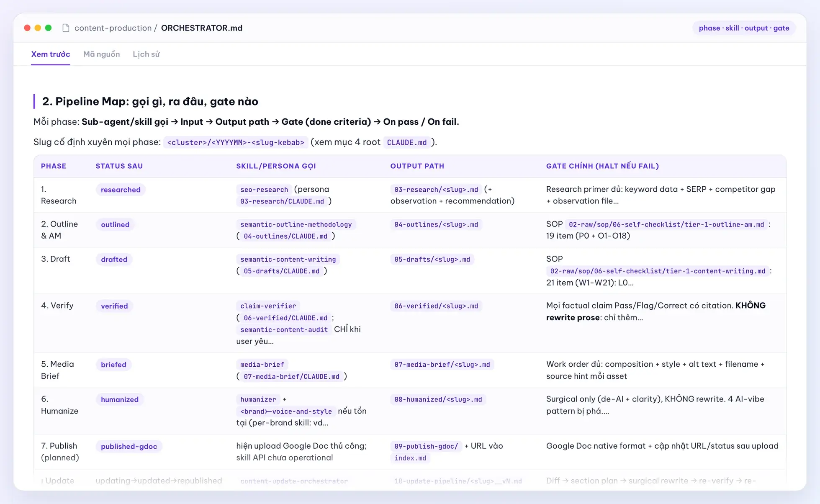
Task: Click the 06-verified/<slug>.md output path
Action: [x=436, y=306]
